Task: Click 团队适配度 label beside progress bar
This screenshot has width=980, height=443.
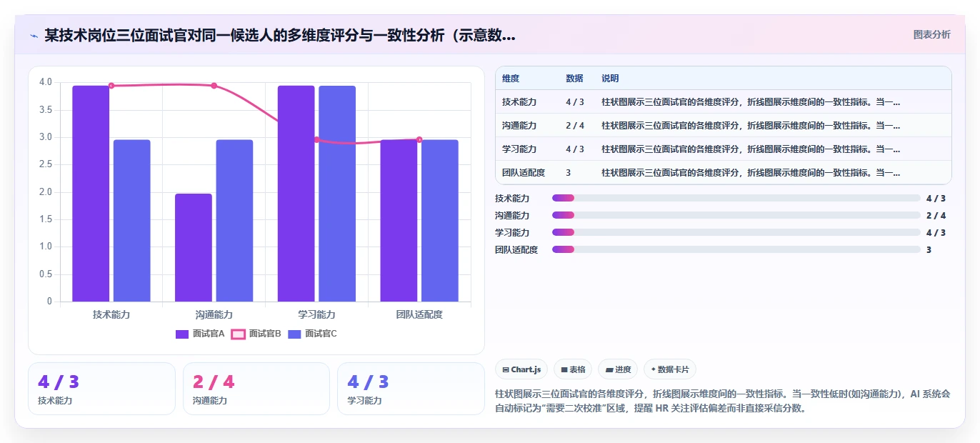Action: pos(516,249)
